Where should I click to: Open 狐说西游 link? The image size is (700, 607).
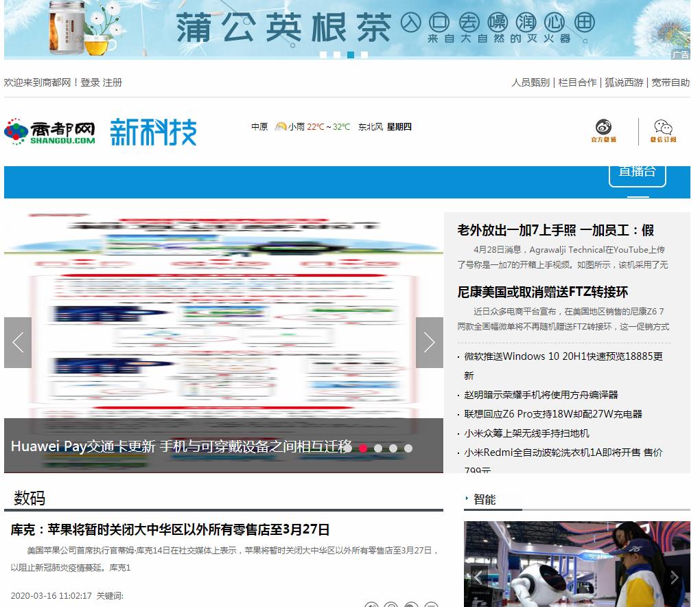(624, 82)
